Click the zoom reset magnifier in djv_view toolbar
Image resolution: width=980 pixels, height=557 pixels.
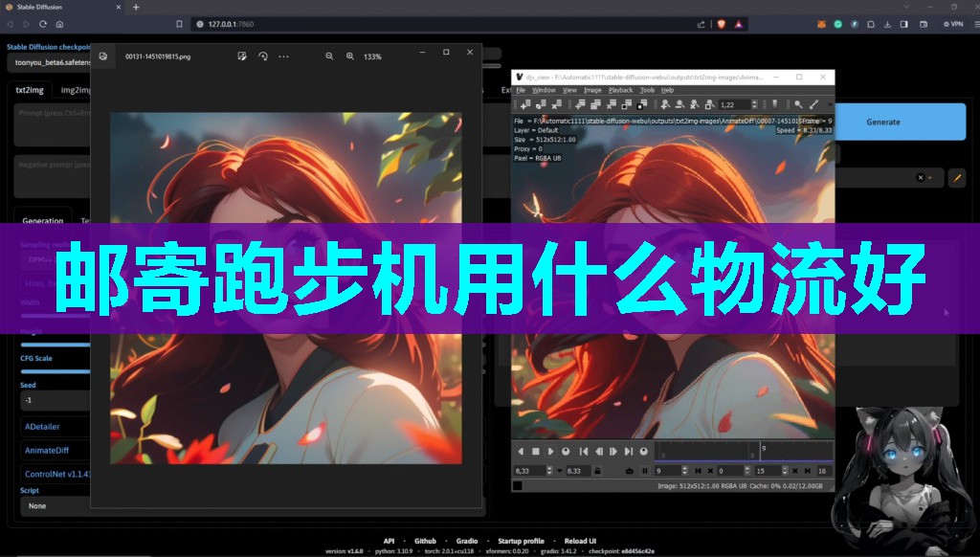695,104
